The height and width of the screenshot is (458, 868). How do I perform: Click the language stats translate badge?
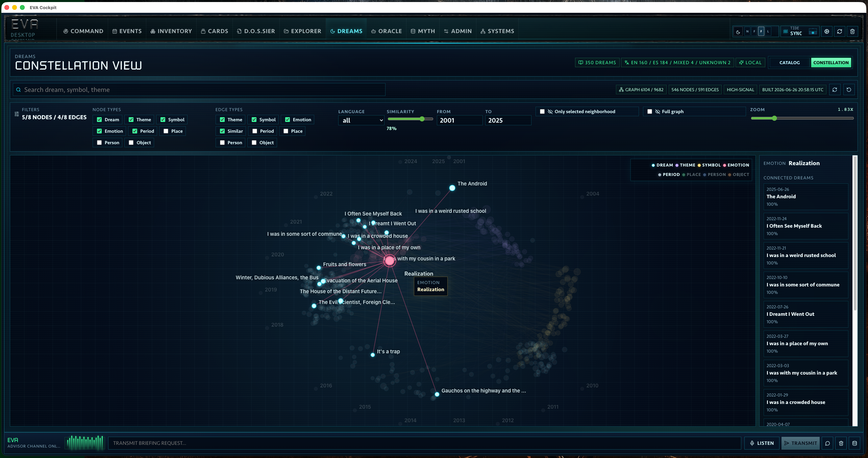[x=677, y=62]
